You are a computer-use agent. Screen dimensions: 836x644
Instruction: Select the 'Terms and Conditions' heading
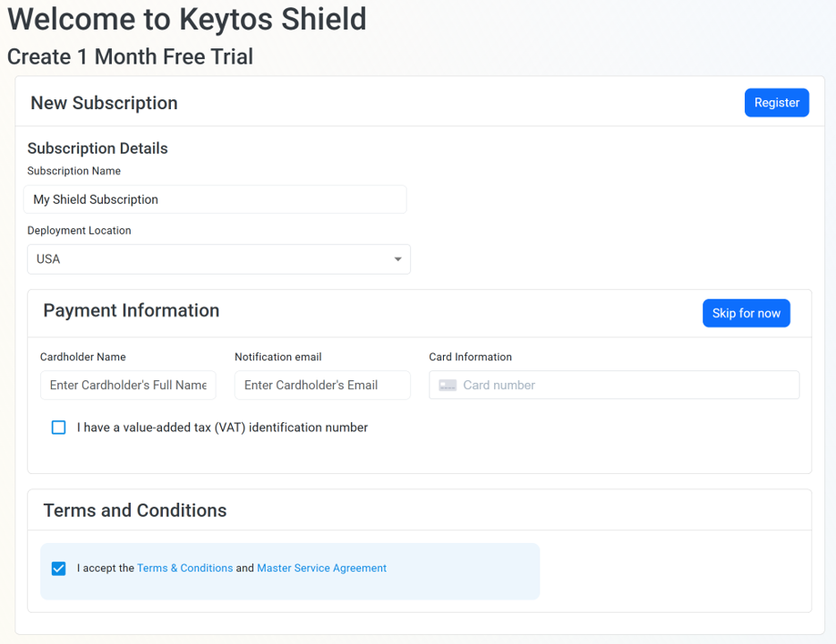click(135, 511)
